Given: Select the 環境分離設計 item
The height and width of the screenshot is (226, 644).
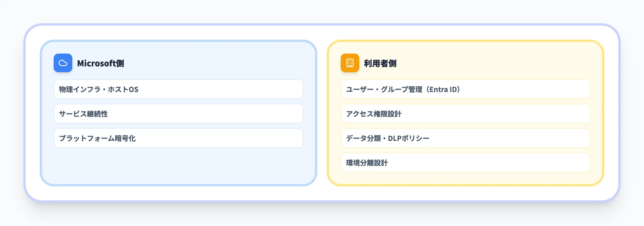Looking at the screenshot, I should point(367,163).
